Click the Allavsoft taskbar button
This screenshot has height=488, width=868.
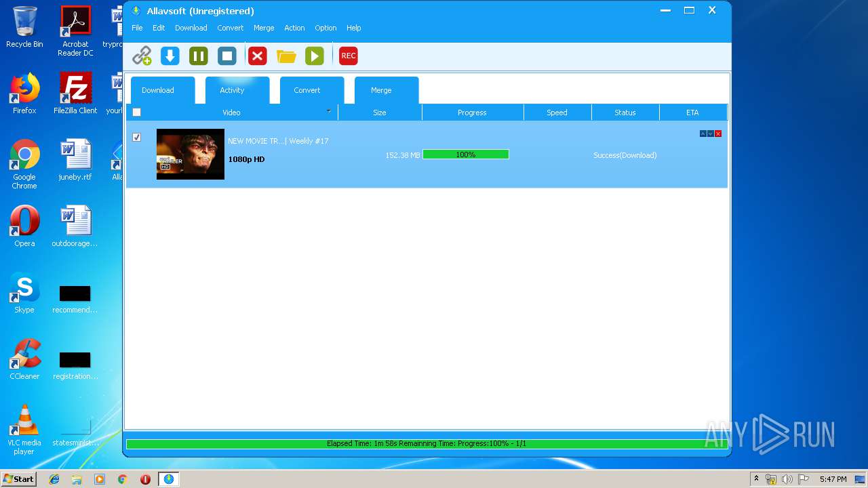click(168, 479)
